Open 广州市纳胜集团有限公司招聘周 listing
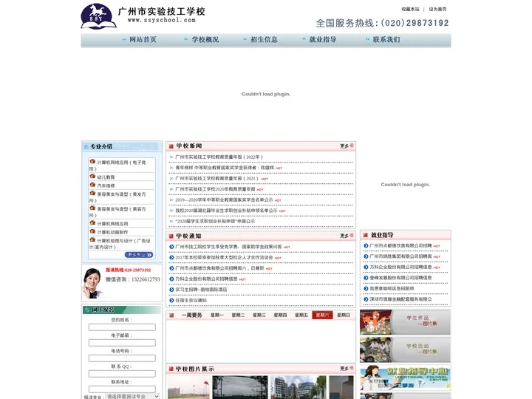Image resolution: width=532 pixels, height=399 pixels. (x=400, y=256)
